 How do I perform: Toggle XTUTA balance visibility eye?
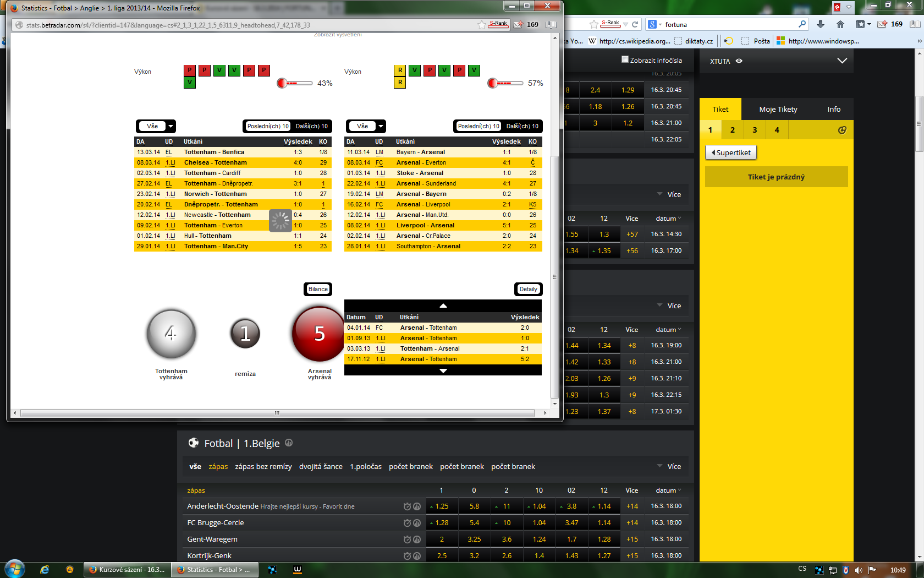pyautogui.click(x=739, y=61)
